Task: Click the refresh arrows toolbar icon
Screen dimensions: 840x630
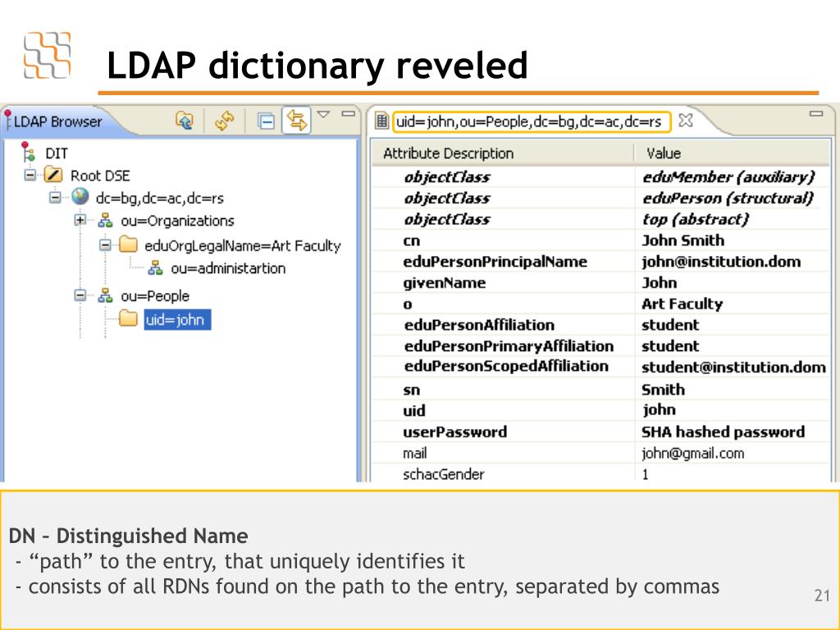Action: [x=225, y=121]
